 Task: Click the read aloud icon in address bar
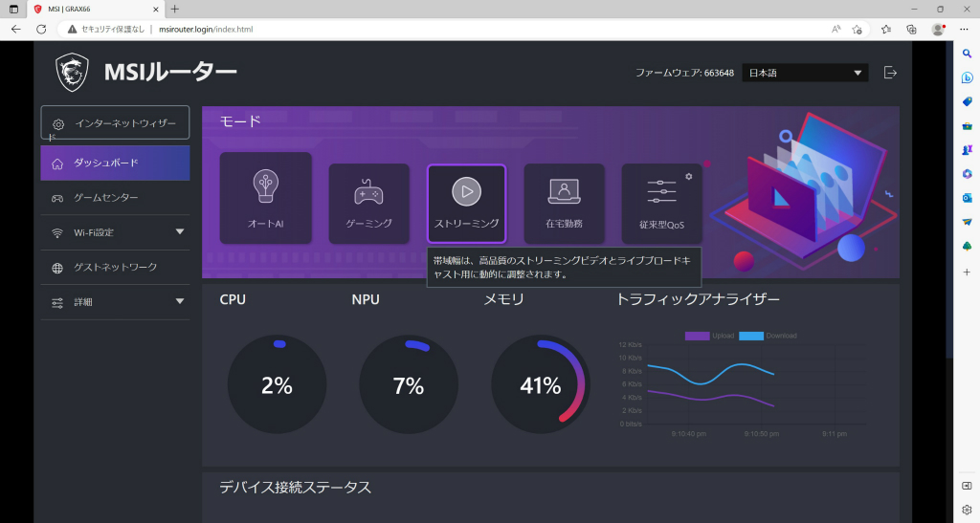coord(835,30)
